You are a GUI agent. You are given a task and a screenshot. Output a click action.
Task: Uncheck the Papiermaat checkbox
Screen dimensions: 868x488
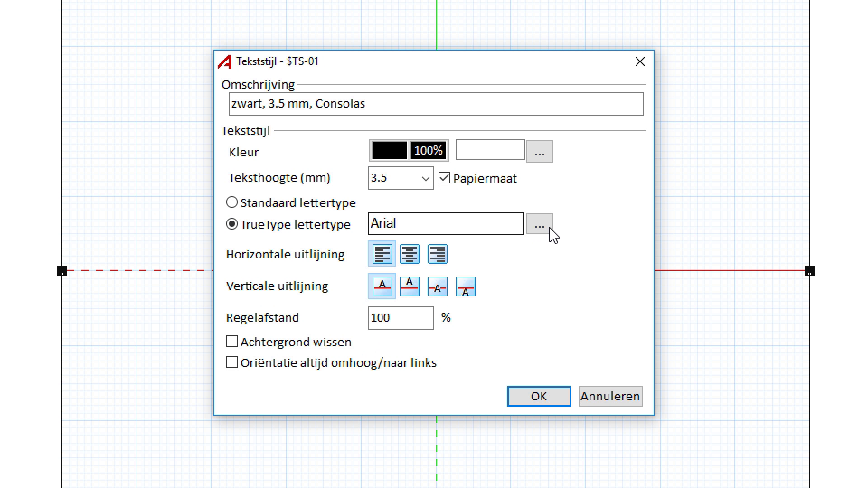(x=444, y=178)
